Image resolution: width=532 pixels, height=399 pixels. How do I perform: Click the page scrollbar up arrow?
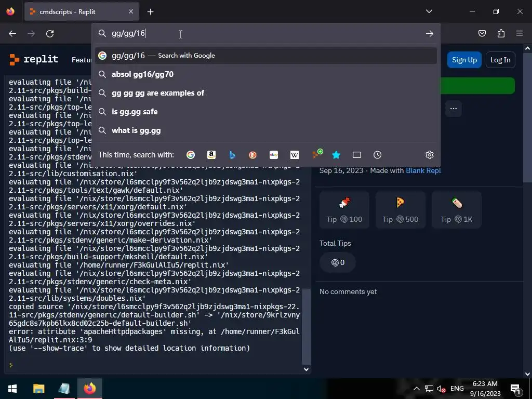tap(527, 48)
